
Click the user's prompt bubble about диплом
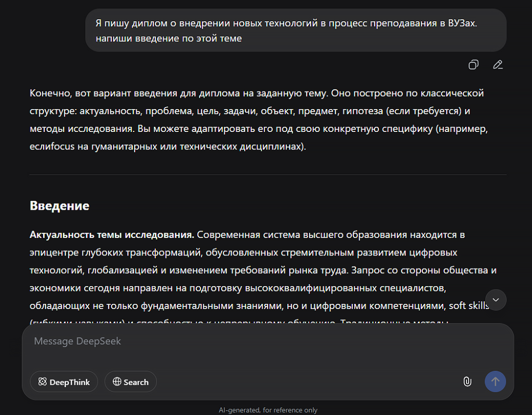[x=295, y=30]
